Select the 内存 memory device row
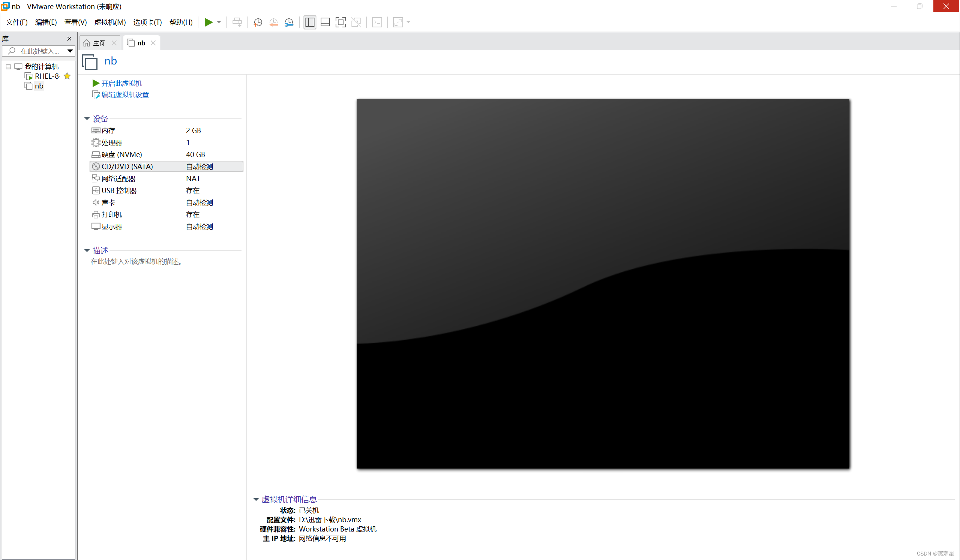 click(x=166, y=130)
